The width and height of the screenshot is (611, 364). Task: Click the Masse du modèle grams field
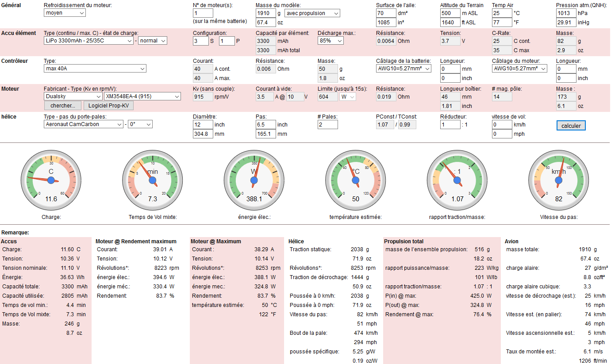(x=265, y=13)
